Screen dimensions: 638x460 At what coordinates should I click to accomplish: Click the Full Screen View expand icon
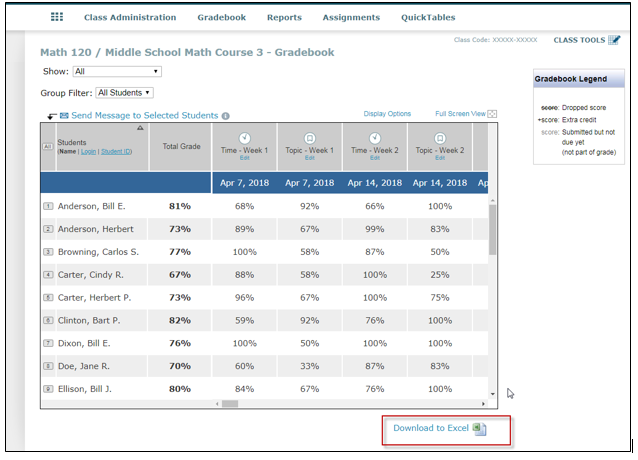[492, 115]
